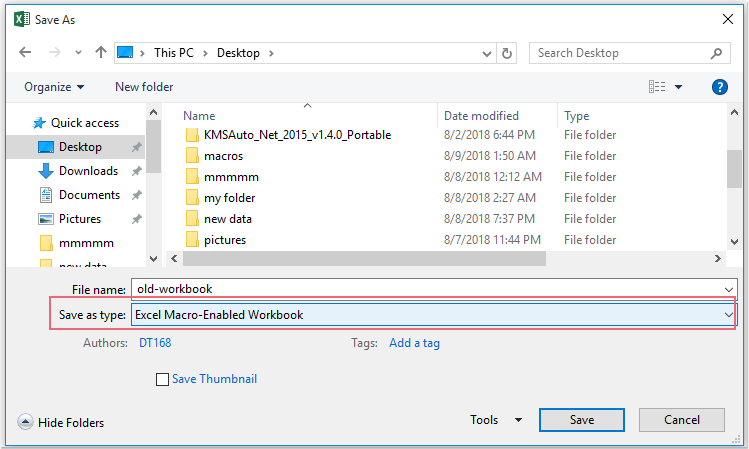This screenshot has height=449, width=749.
Task: Click the Up one level arrow
Action: (101, 53)
